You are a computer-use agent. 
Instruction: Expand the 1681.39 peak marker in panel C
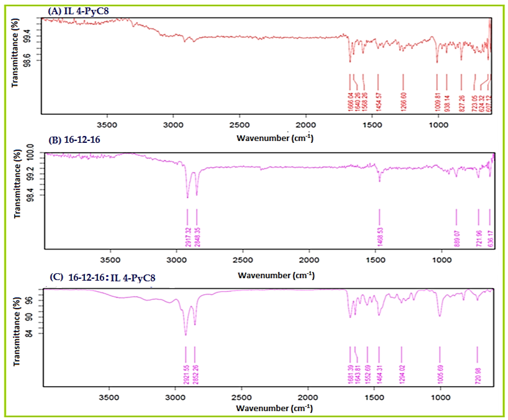[x=350, y=355]
